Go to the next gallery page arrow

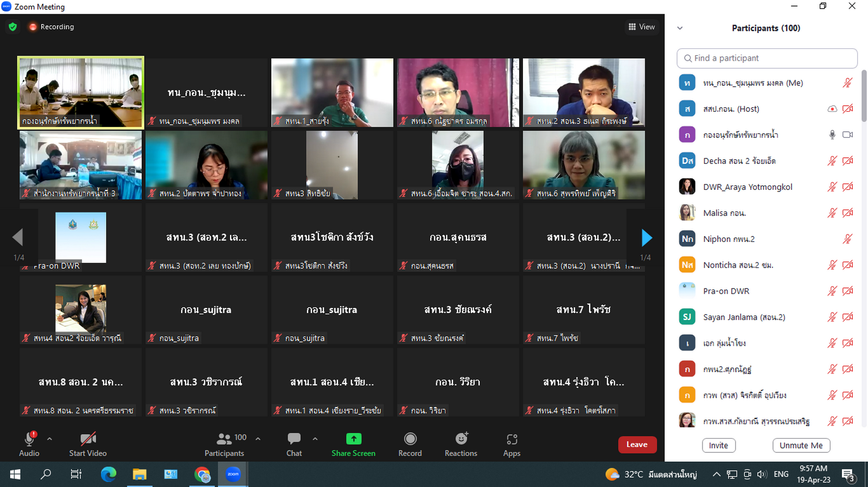pyautogui.click(x=646, y=238)
